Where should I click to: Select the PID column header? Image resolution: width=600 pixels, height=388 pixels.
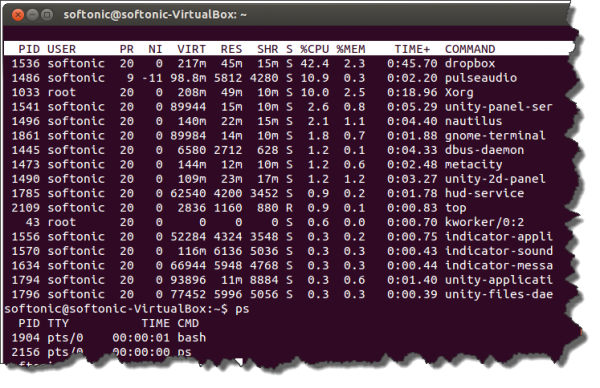[29, 49]
